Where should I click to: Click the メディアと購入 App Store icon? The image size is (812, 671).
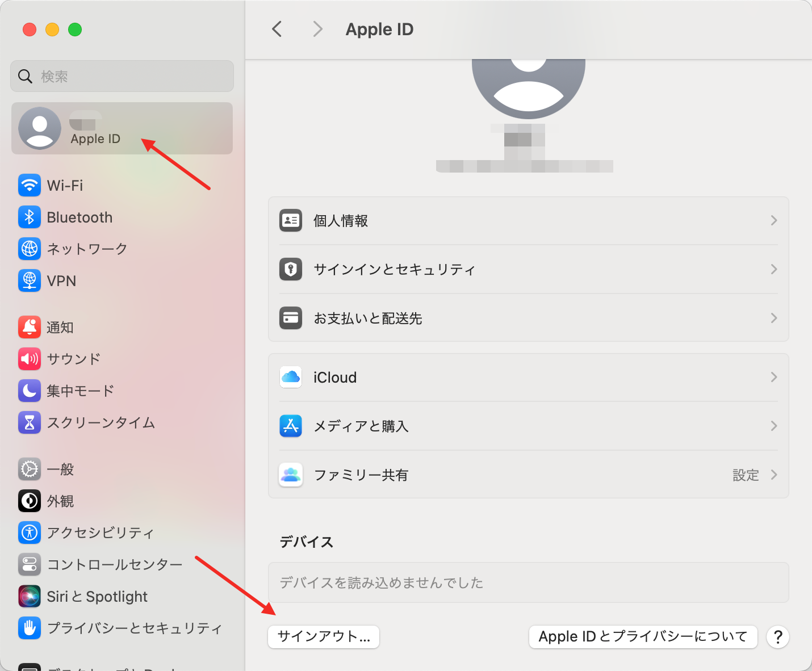coord(291,426)
